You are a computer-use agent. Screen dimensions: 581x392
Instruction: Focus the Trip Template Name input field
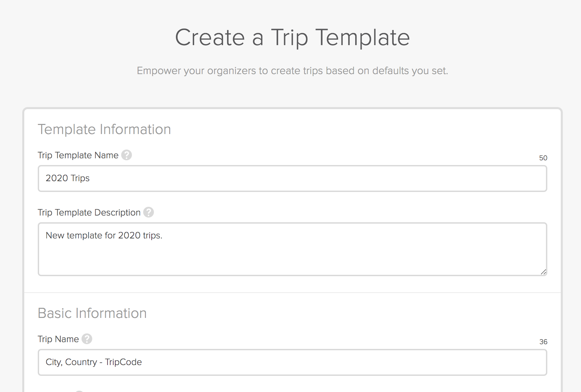click(x=292, y=178)
